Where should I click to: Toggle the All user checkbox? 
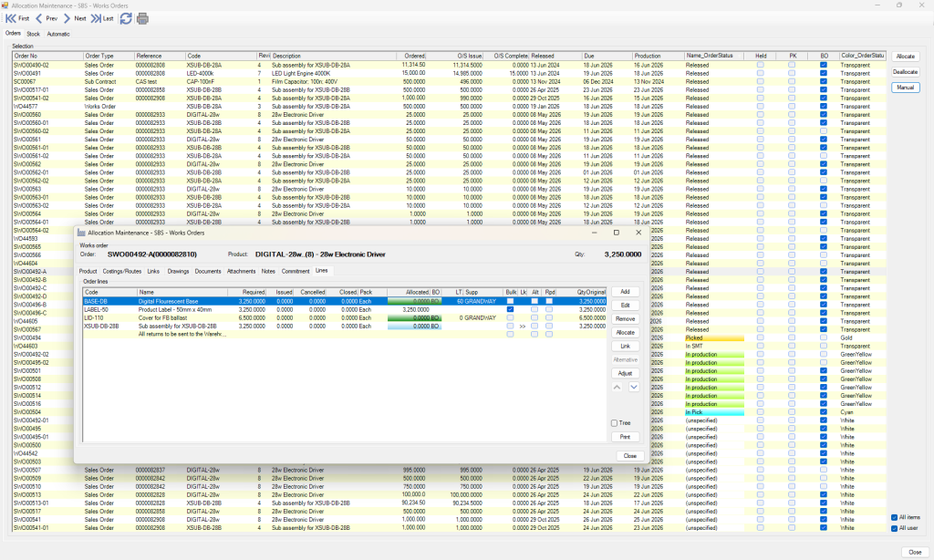point(894,528)
